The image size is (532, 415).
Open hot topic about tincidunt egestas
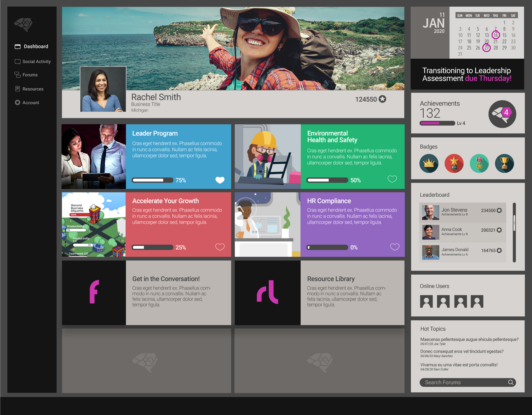(462, 352)
